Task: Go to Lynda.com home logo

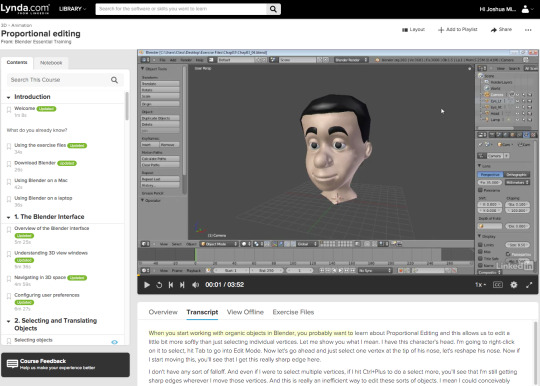Action: [x=25, y=8]
